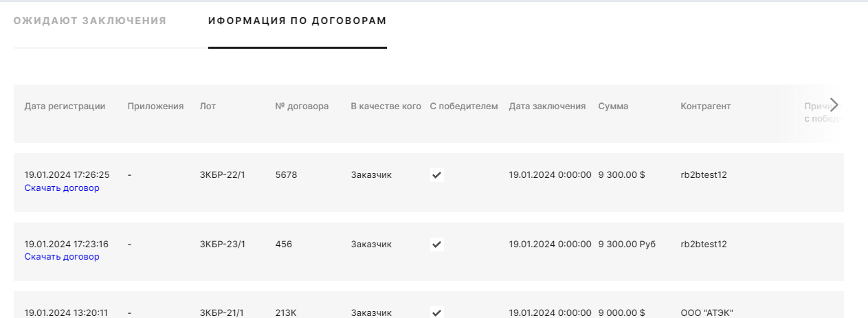Sort by Дата регистрации column header
The height and width of the screenshot is (318, 868).
coord(65,106)
